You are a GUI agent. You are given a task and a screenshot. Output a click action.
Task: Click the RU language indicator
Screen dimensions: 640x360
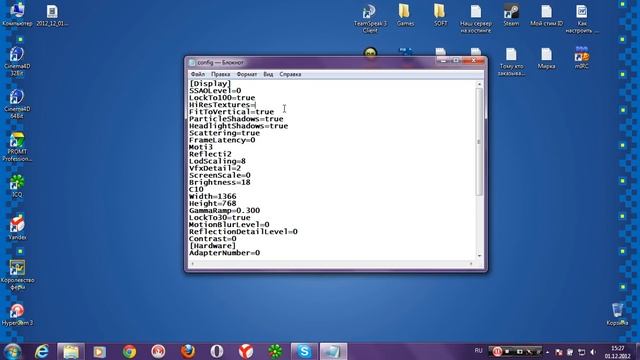tap(478, 351)
